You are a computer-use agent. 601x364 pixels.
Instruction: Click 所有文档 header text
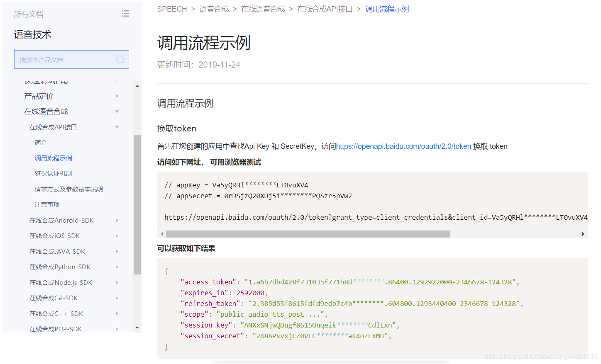pyautogui.click(x=28, y=15)
